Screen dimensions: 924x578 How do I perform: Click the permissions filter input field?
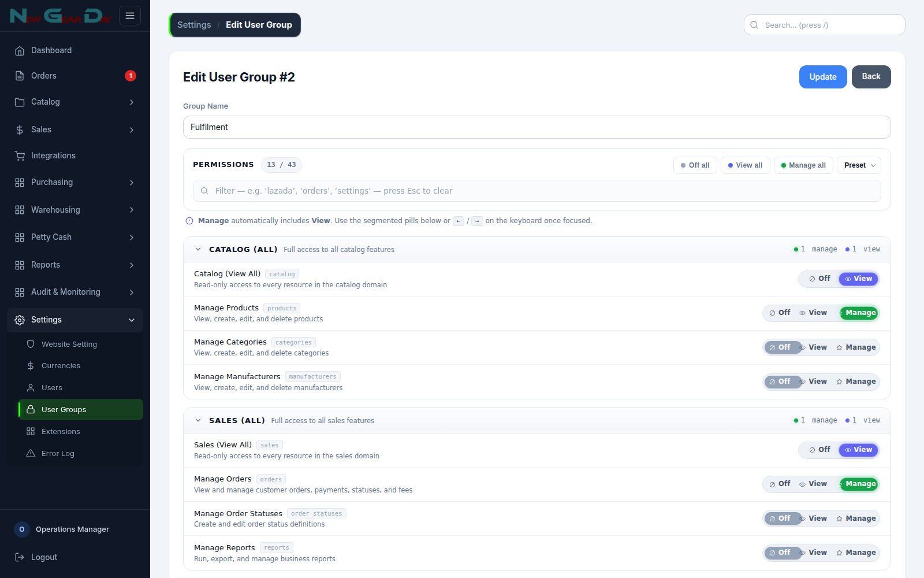537,191
